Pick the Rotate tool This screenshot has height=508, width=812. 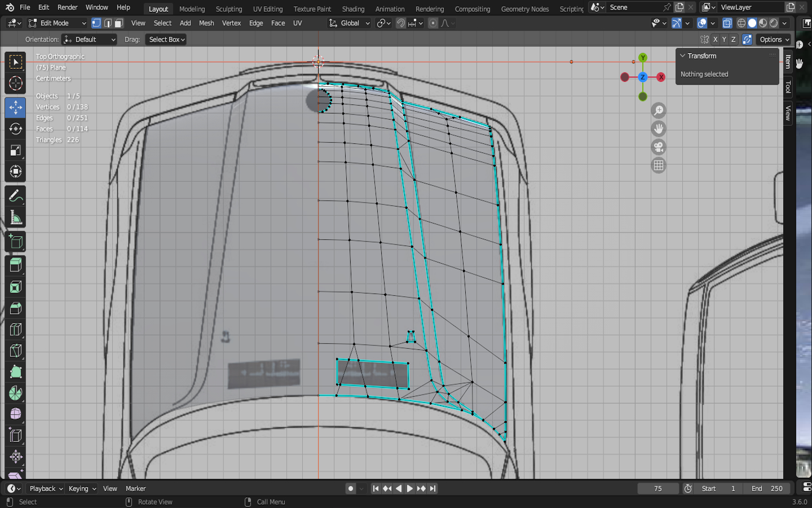tap(16, 129)
